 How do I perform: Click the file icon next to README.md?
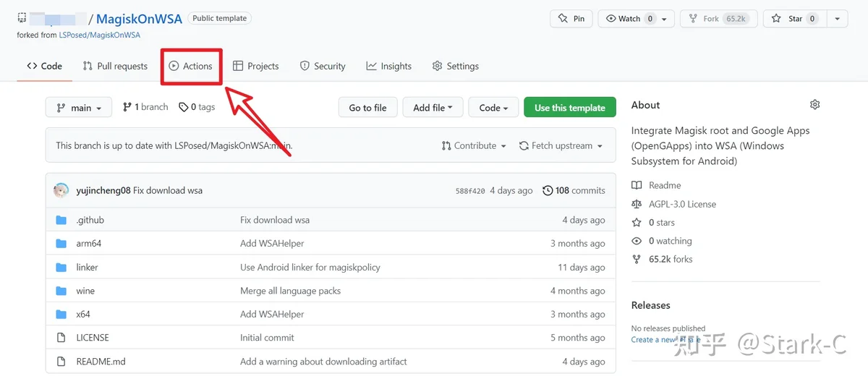(61, 362)
